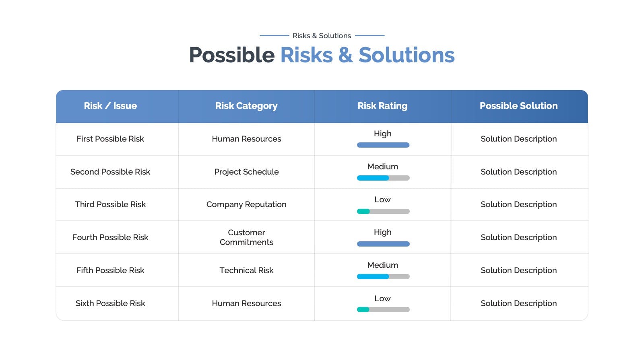The width and height of the screenshot is (644, 362).
Task: Select Solution Description in Fifth Possible Risk row
Action: point(519,270)
